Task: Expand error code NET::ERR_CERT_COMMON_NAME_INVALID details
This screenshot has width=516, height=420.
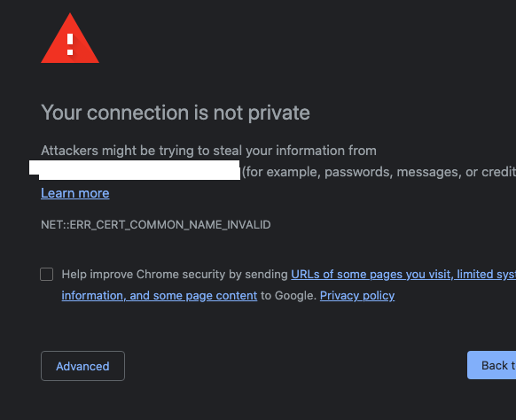Action: click(156, 225)
